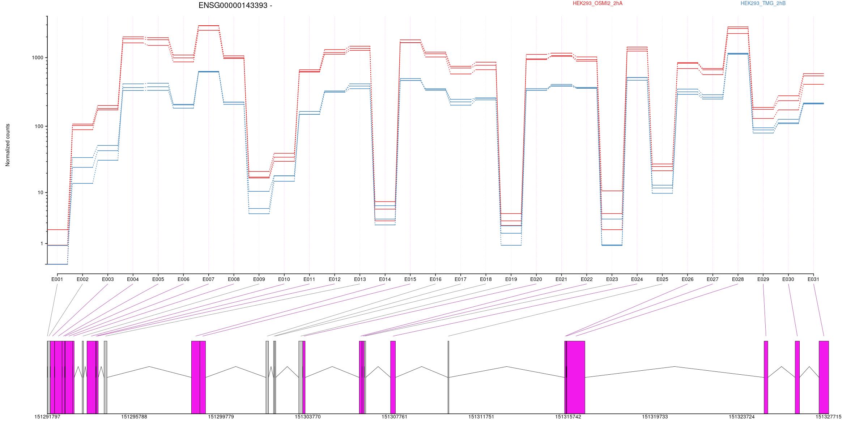Click exon label E024
Viewport: 868px width, 434px height.
pos(637,279)
